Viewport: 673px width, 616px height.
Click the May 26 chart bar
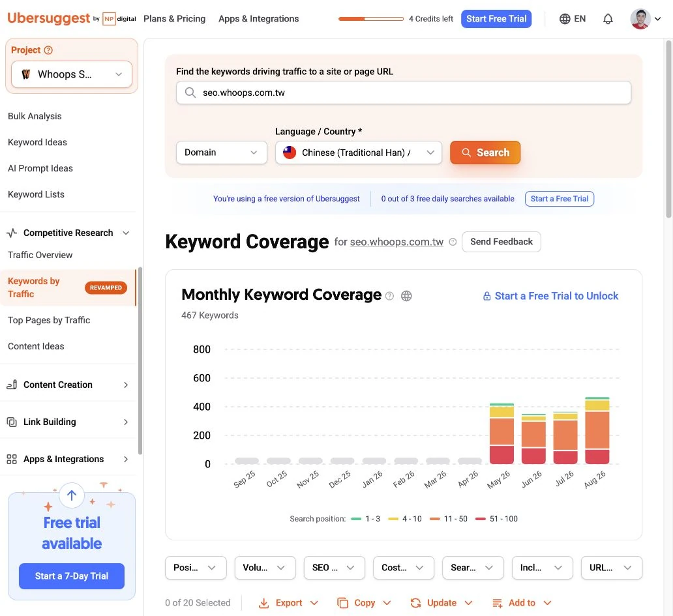tap(501, 433)
